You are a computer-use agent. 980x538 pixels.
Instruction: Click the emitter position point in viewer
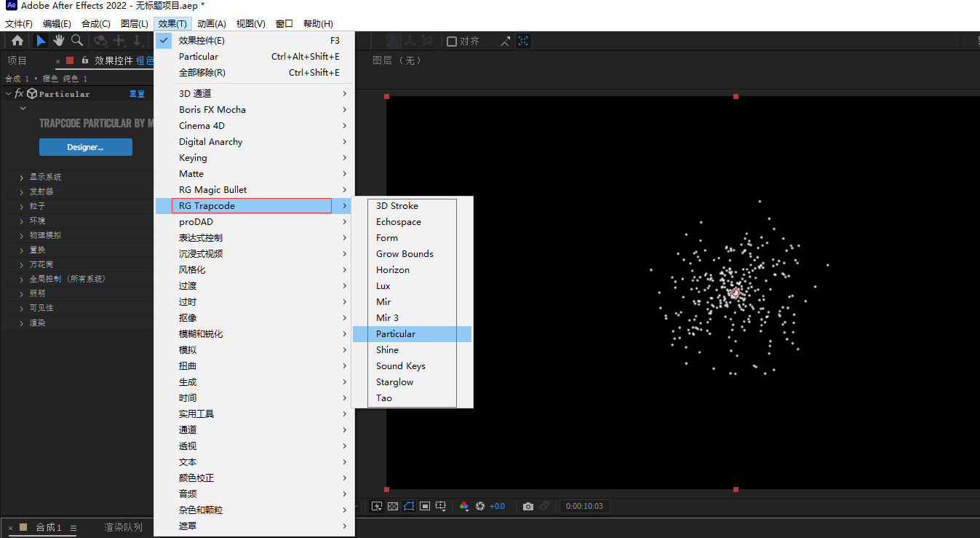(735, 293)
